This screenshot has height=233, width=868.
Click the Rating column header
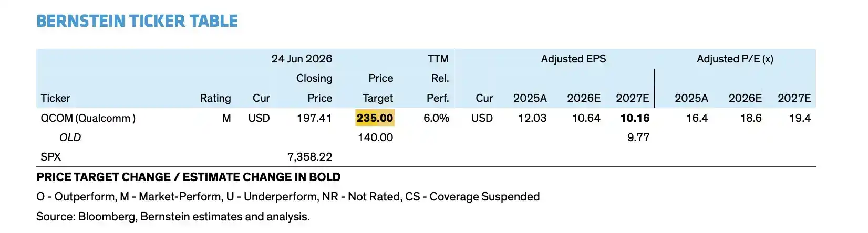(x=215, y=98)
